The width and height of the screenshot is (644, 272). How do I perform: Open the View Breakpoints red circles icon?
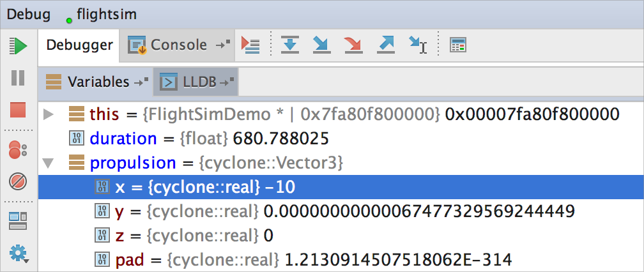pos(18,149)
